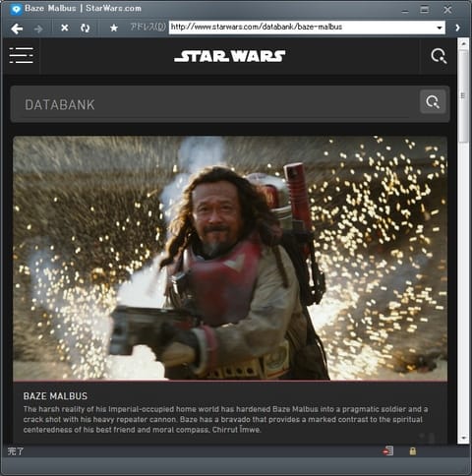The width and height of the screenshot is (472, 476).
Task: Click the vertical scrollbar thumb
Action: (x=463, y=96)
